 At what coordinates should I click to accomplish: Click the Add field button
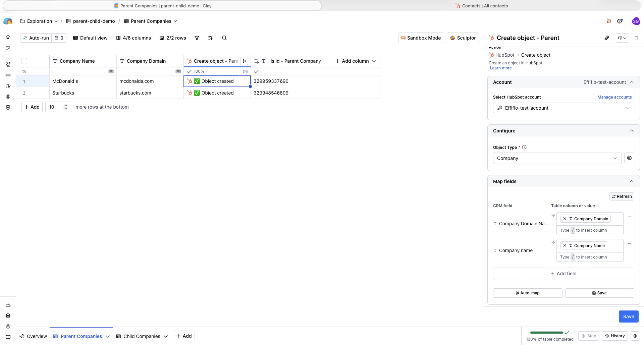tap(563, 274)
